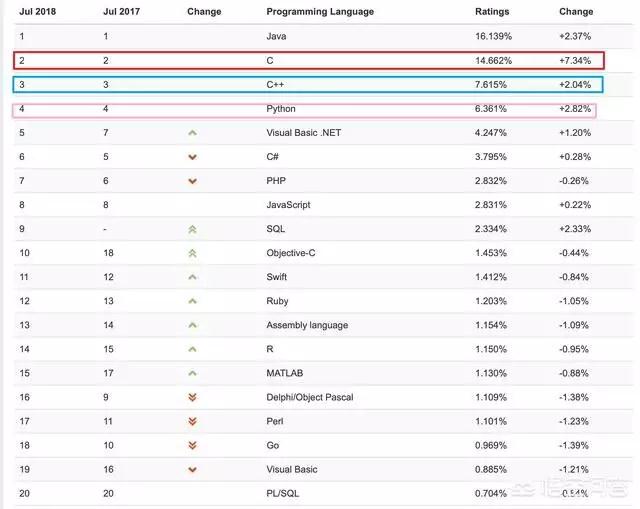This screenshot has height=509, width=640.
Task: Click the Programming Language column header
Action: pos(320,12)
